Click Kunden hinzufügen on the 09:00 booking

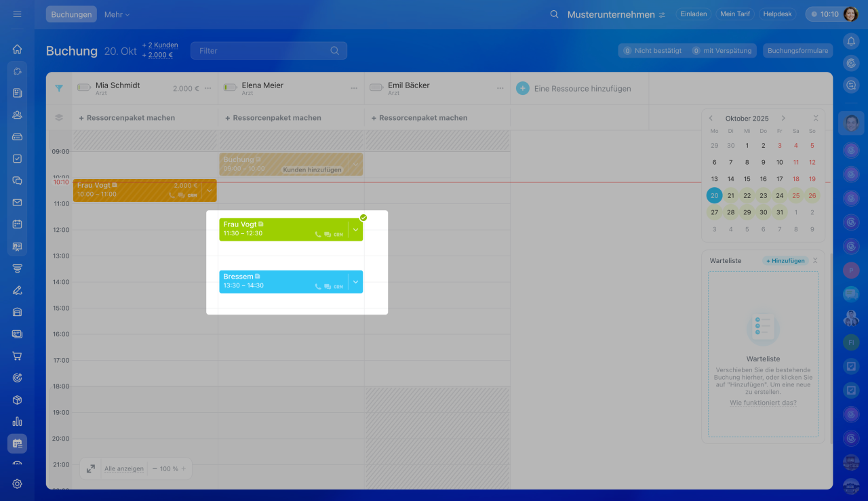coord(313,169)
